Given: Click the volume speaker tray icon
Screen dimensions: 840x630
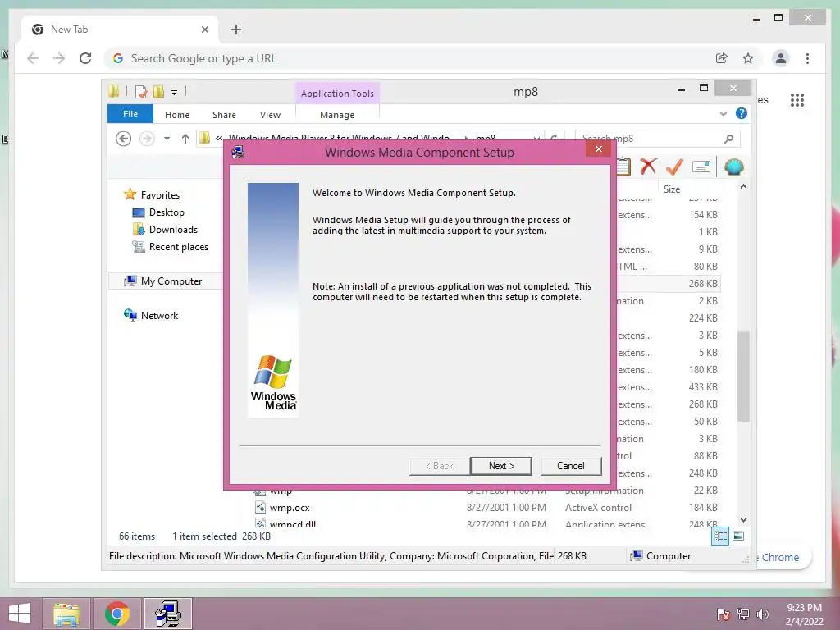Looking at the screenshot, I should [x=762, y=614].
